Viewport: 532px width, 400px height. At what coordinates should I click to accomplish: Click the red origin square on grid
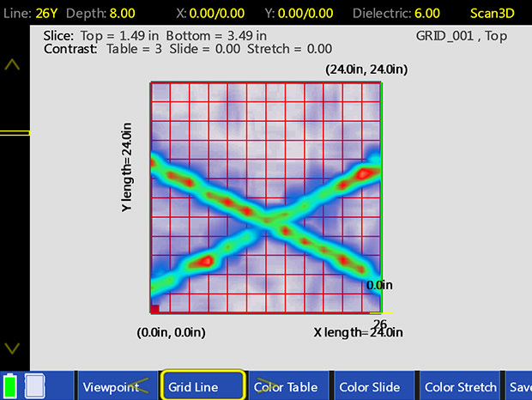click(155, 309)
